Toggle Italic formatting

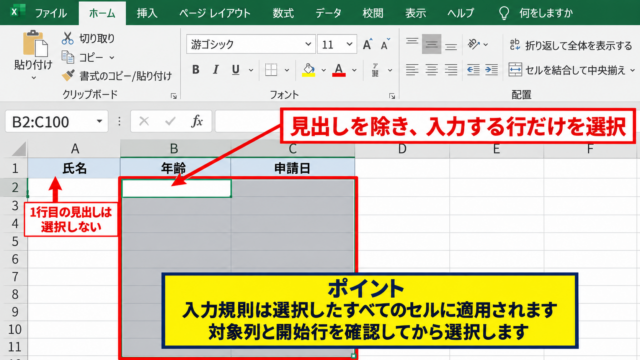(216, 70)
